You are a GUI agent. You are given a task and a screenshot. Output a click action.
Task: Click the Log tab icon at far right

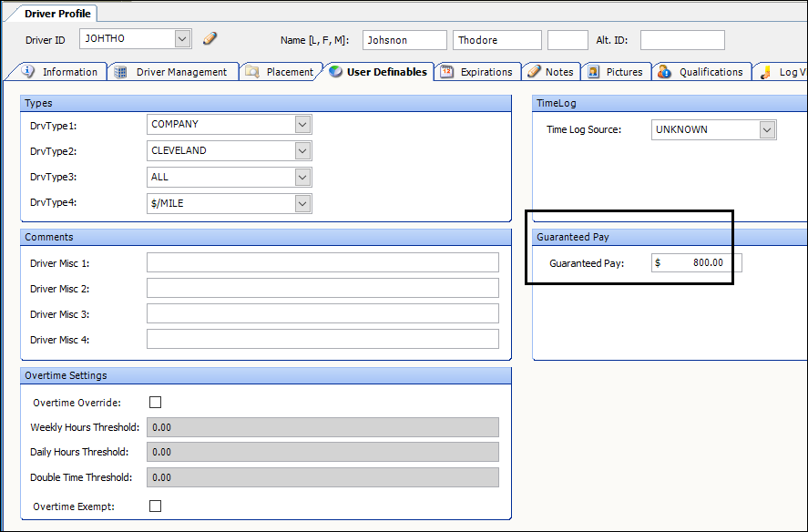tap(766, 72)
